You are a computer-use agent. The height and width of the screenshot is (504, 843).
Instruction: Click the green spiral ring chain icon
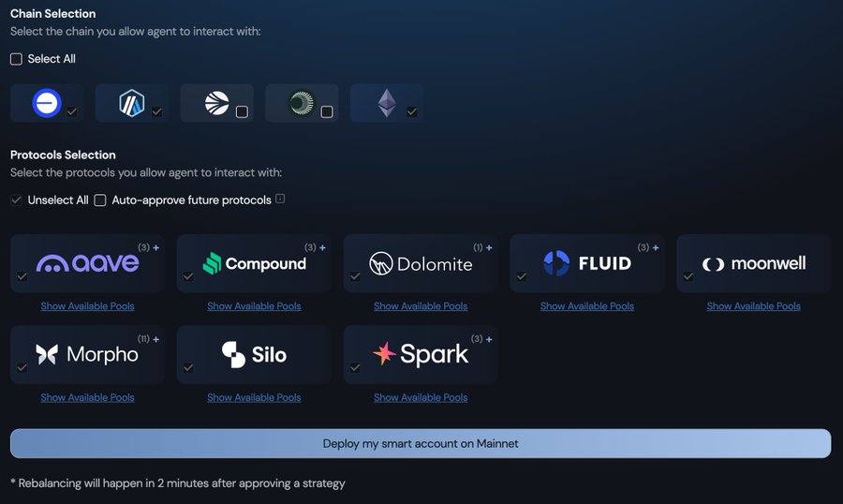pyautogui.click(x=302, y=103)
